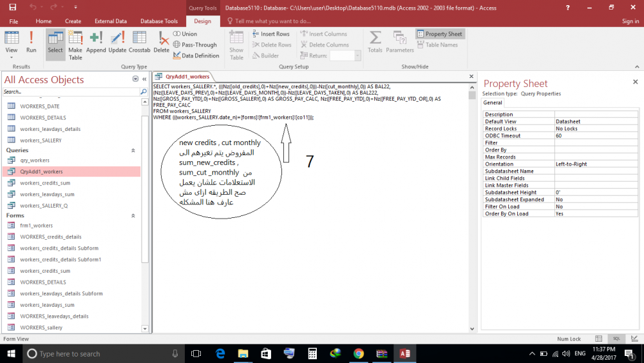Click the navigation pane Search field
The height and width of the screenshot is (363, 644).
[x=71, y=92]
